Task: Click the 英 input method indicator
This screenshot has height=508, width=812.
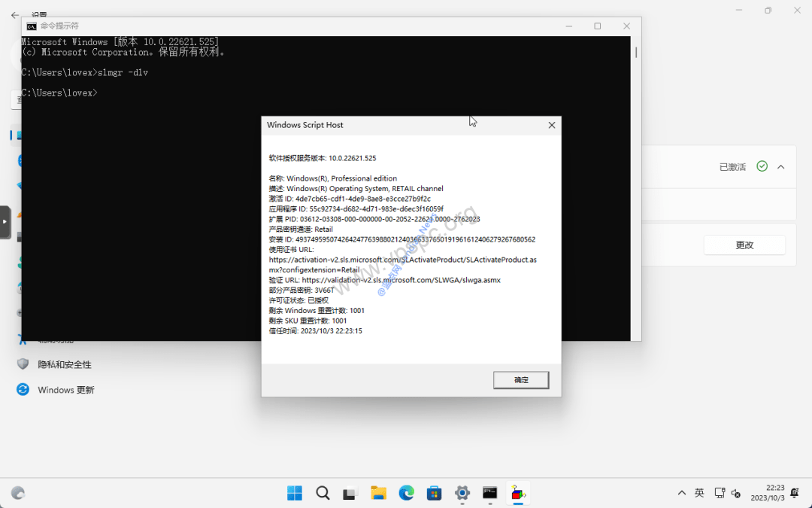Action: point(699,493)
